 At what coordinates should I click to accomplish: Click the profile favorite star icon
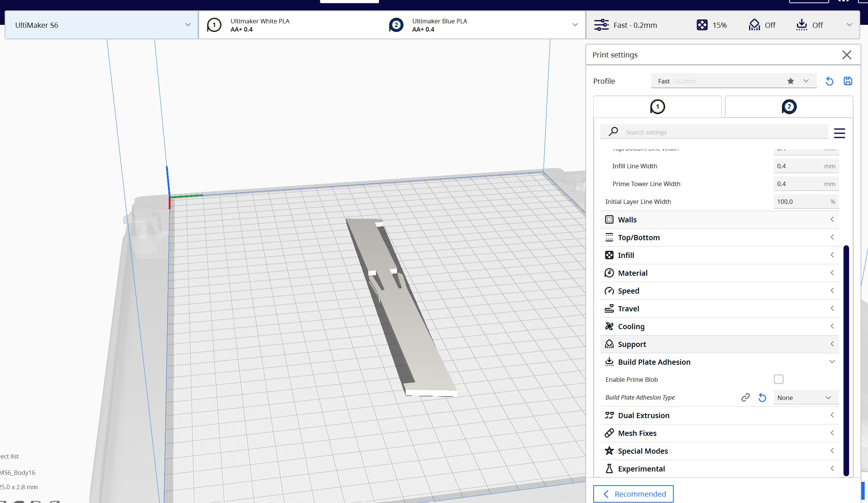coord(791,81)
